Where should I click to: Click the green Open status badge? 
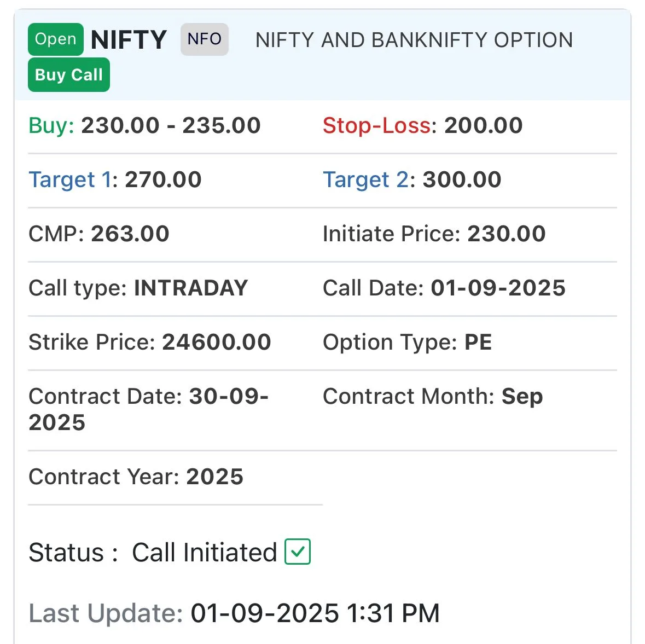pyautogui.click(x=55, y=39)
